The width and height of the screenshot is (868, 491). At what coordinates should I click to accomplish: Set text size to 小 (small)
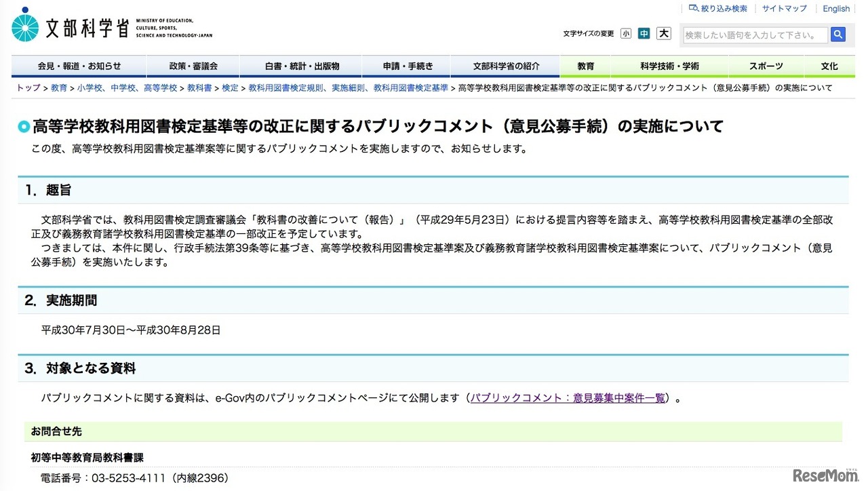point(626,33)
